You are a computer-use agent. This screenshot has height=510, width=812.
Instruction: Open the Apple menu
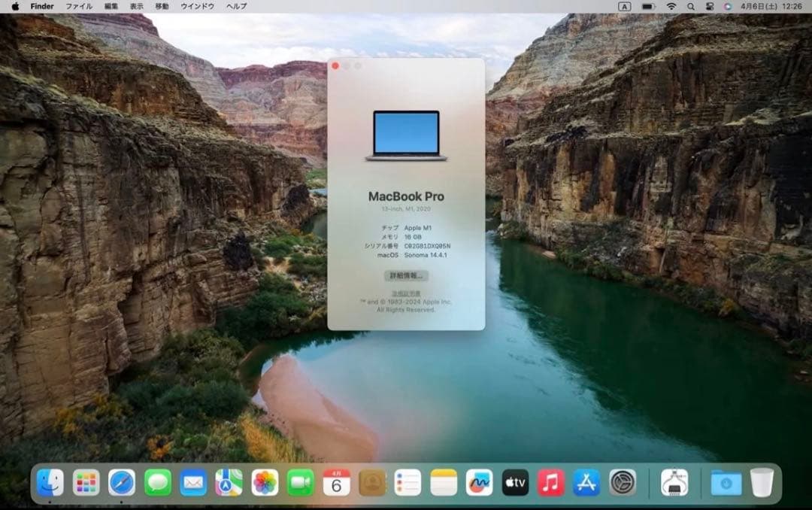tap(16, 6)
